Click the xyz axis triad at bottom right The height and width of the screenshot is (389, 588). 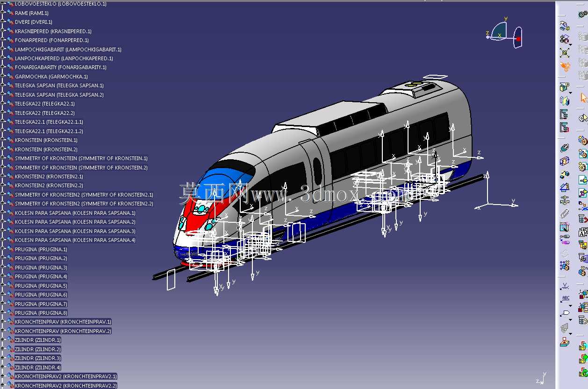tap(542, 377)
